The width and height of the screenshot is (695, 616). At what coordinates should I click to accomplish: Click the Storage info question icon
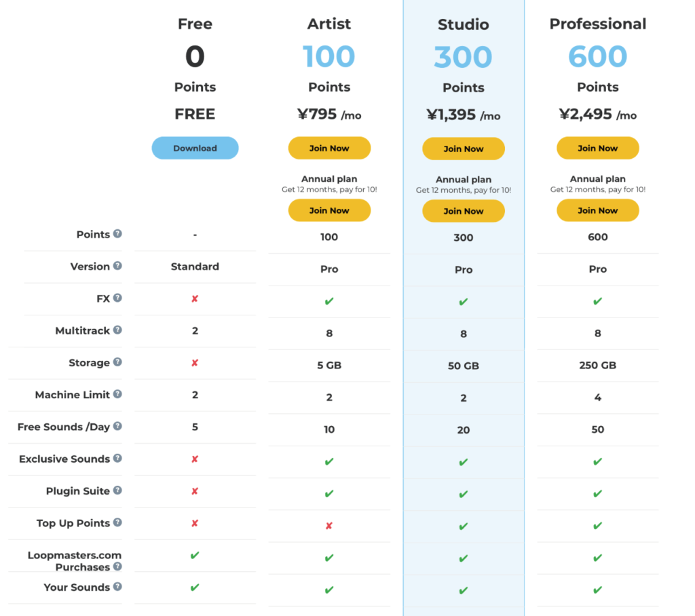117,362
